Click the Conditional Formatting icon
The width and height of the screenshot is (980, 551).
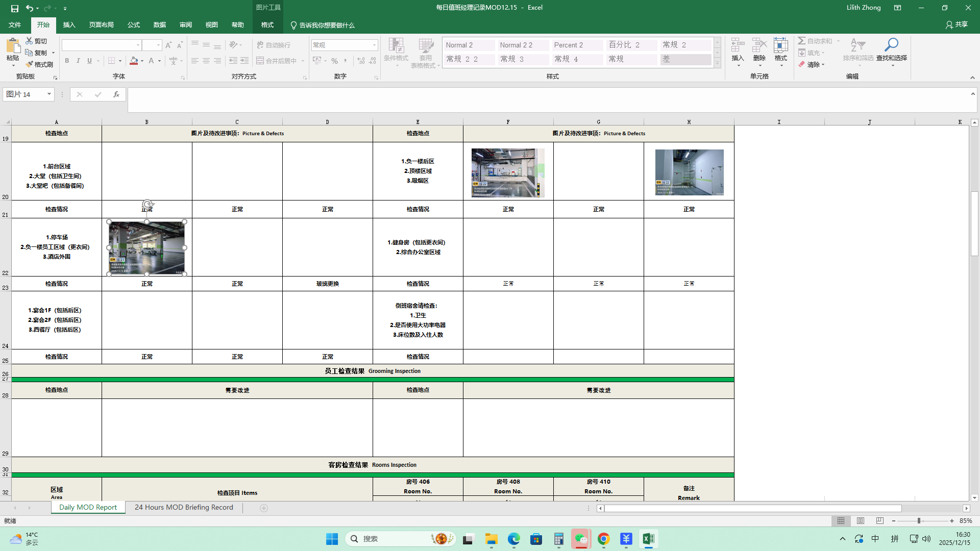click(396, 45)
